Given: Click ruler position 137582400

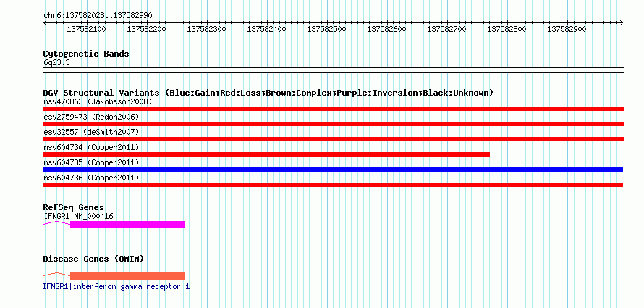Looking at the screenshot, I should pyautogui.click(x=266, y=30).
